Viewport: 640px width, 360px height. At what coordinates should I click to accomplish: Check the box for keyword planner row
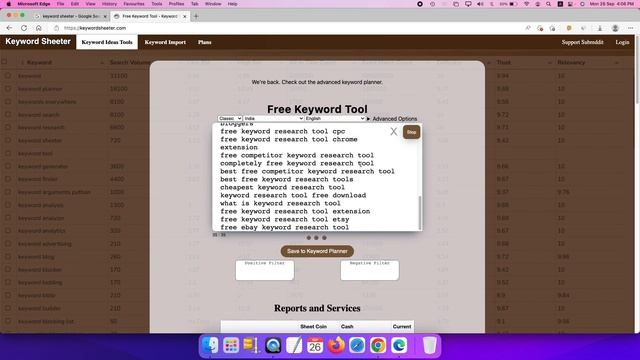8,89
